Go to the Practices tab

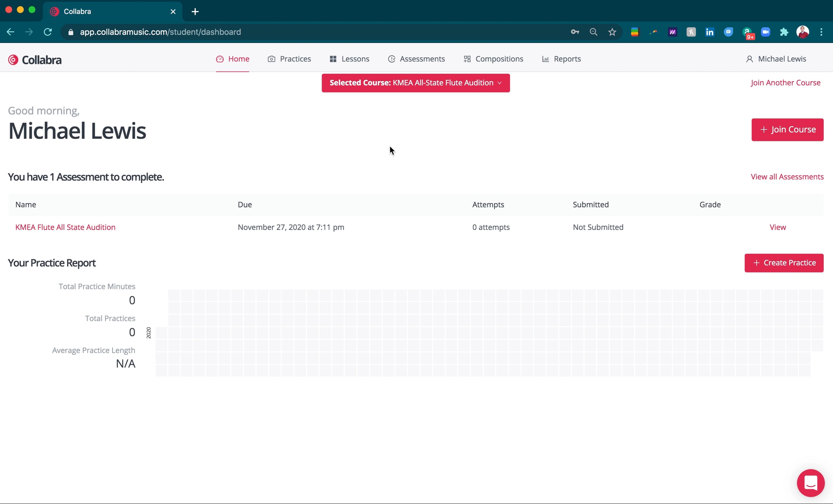tap(289, 59)
